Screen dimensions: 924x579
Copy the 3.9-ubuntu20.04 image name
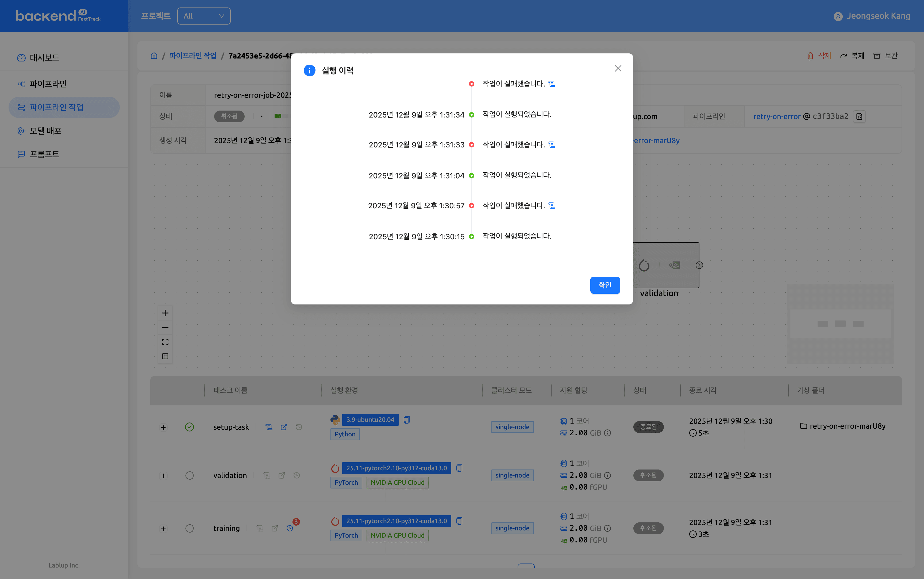coord(407,420)
